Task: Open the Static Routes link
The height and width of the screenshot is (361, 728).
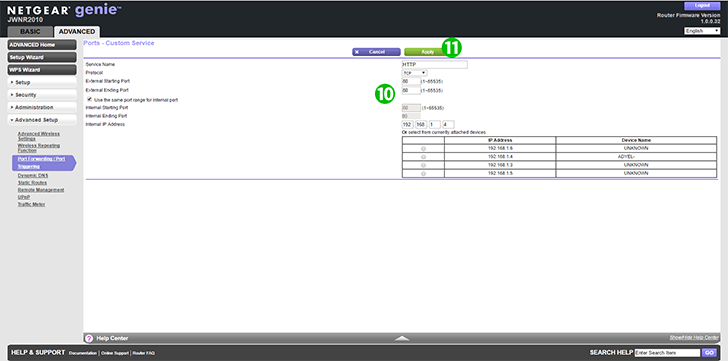Action: click(32, 183)
